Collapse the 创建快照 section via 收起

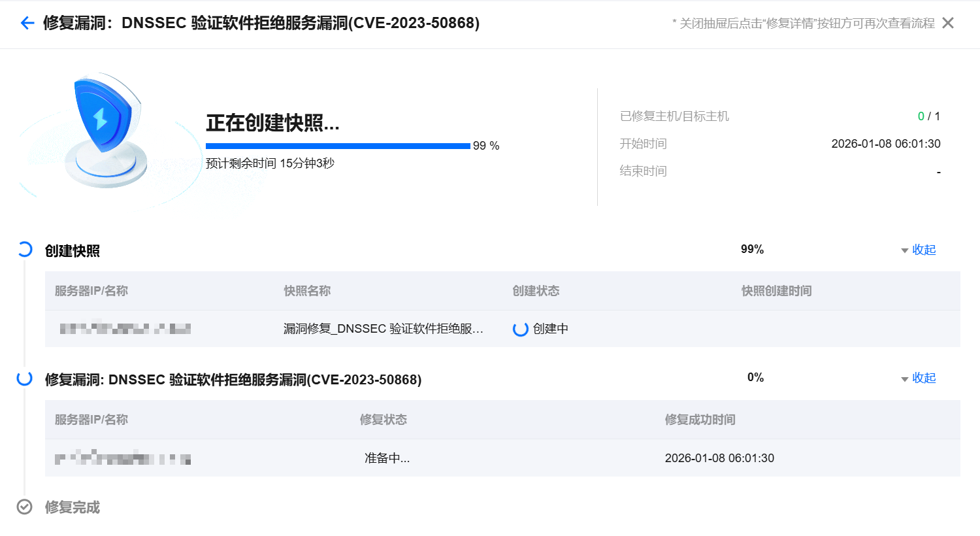click(x=924, y=250)
